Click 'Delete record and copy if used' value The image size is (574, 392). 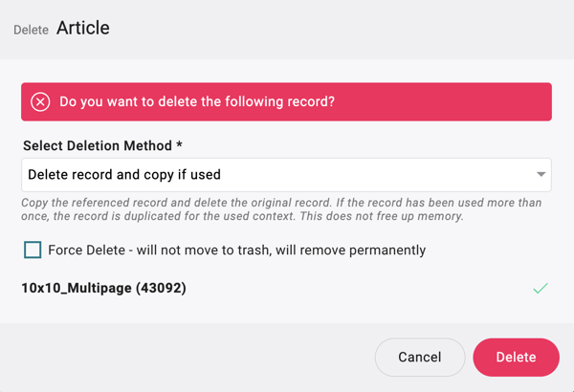coord(124,175)
